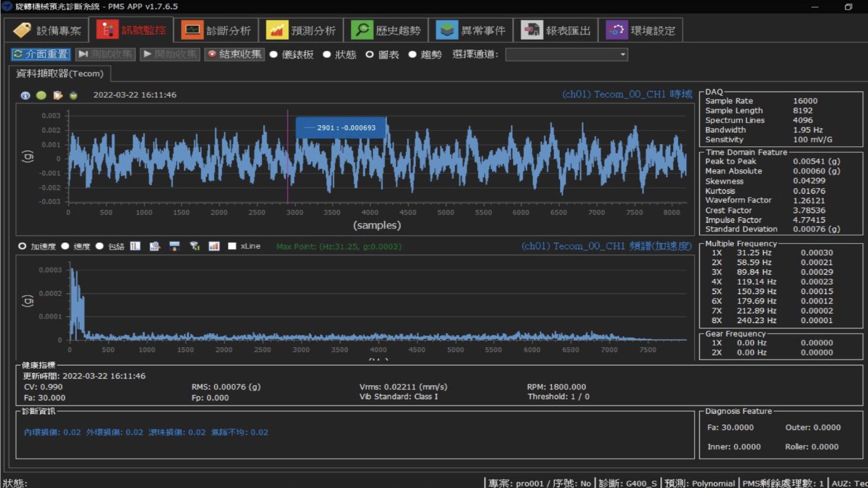Open the 選擇通道 dropdown

point(566,55)
